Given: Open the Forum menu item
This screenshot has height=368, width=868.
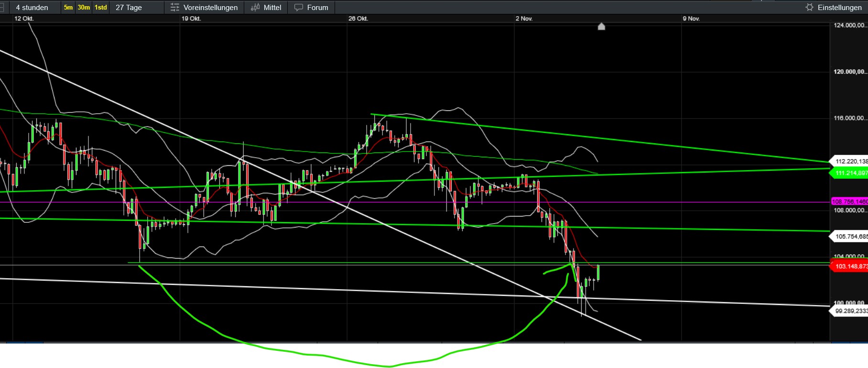Looking at the screenshot, I should (x=317, y=8).
